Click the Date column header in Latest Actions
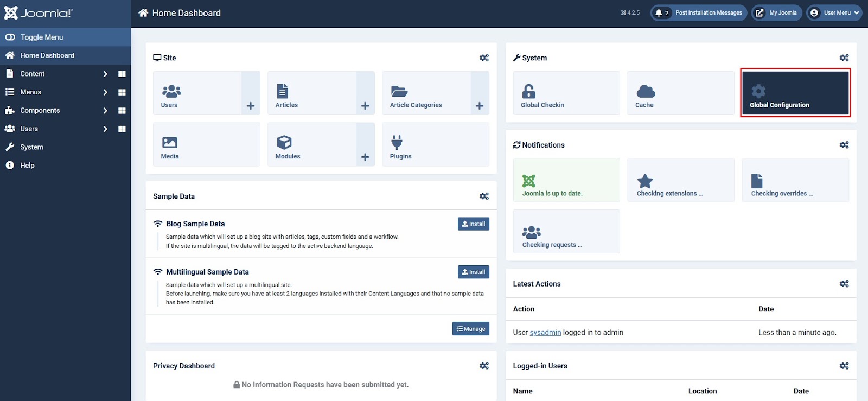Viewport: 868px width, 401px height. click(x=766, y=309)
